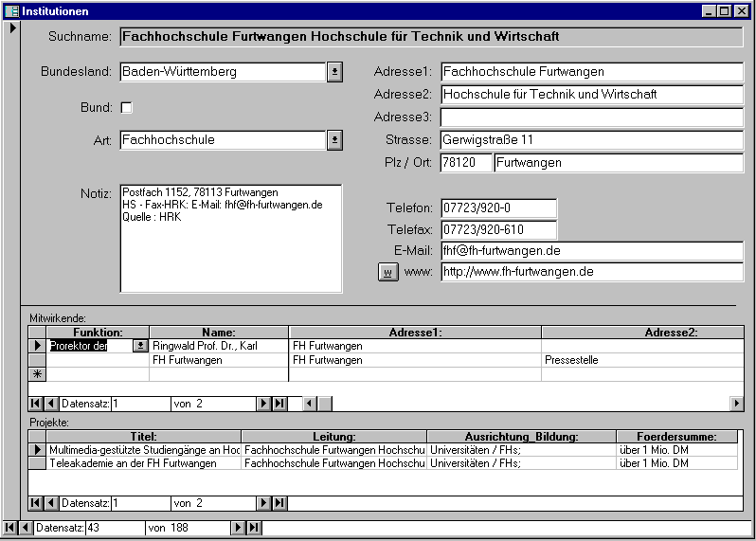Go to previous record in main form navigation
The image size is (756, 541).
26,528
